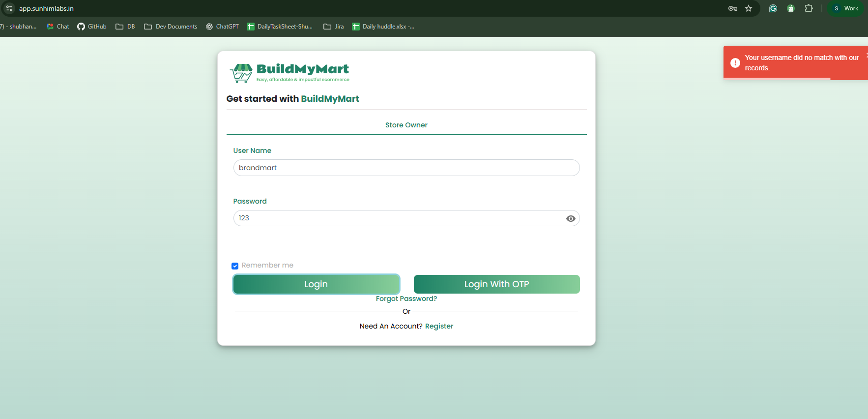Focus the User Name input field
The height and width of the screenshot is (419, 868).
pos(406,168)
